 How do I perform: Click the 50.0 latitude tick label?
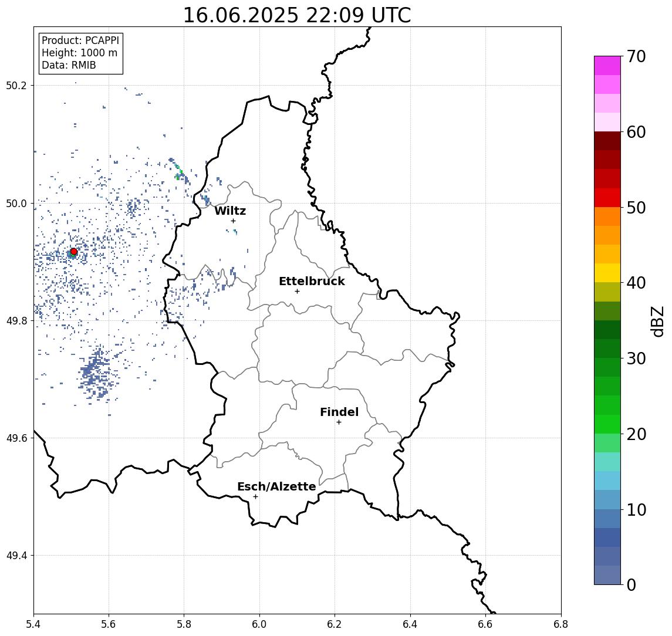(x=16, y=203)
